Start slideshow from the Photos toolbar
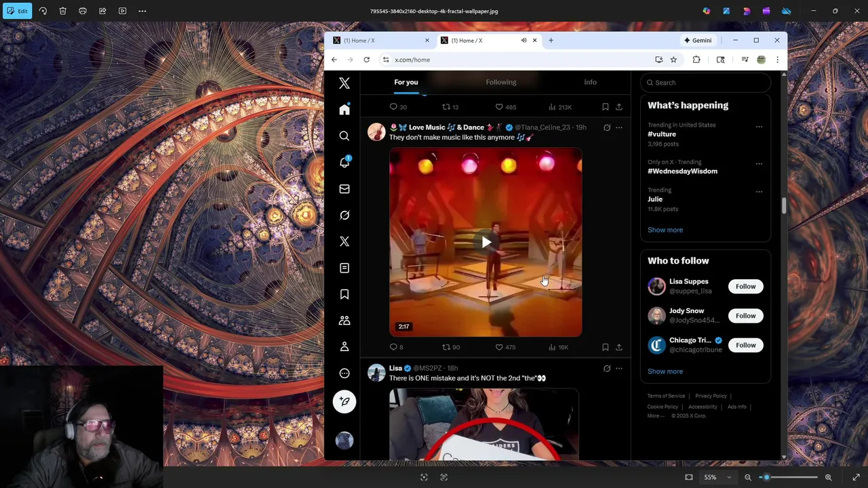This screenshot has height=488, width=868. point(122,11)
